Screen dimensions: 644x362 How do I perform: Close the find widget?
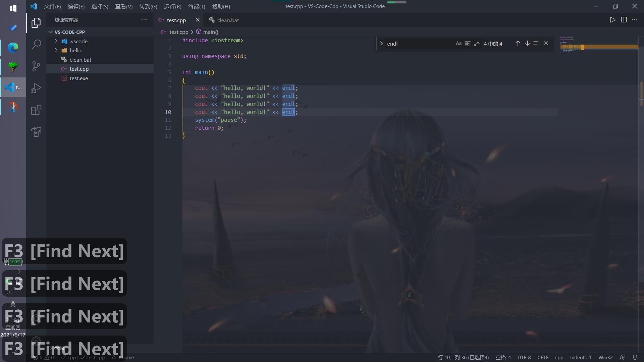click(x=546, y=44)
